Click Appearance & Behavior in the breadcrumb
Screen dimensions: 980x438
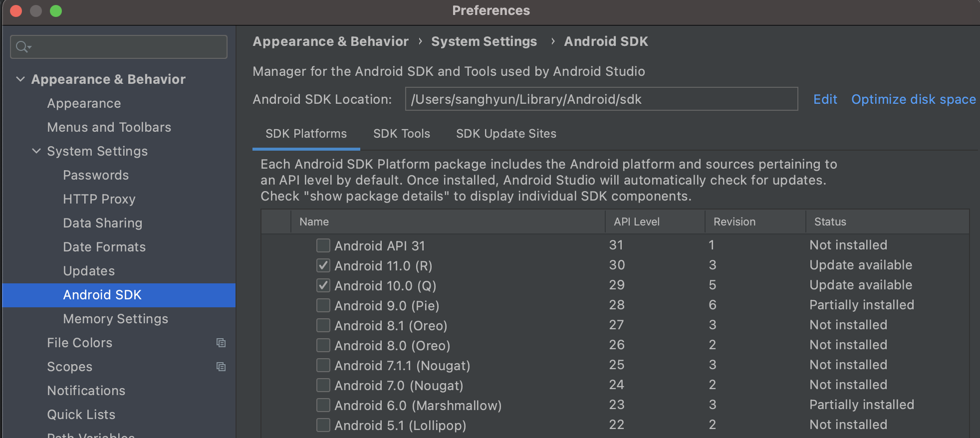pos(331,41)
